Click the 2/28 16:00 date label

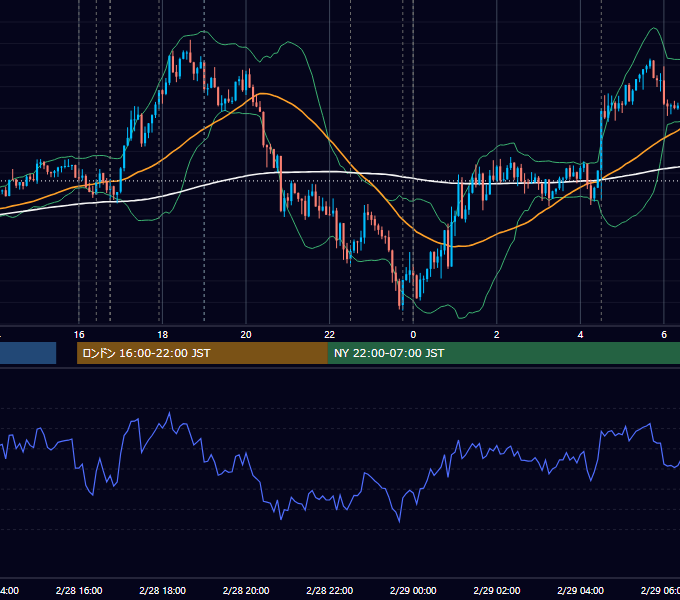[x=79, y=590]
